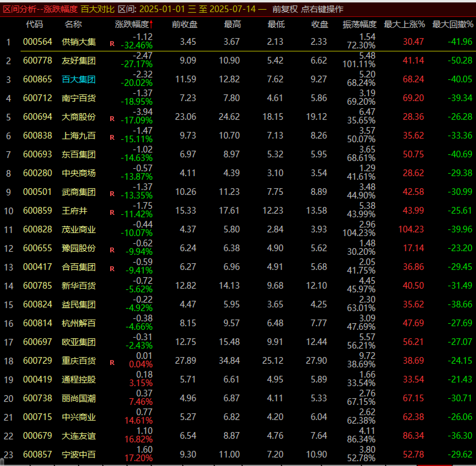
Task: Click the R marker on 供销大集 row
Action: click(x=112, y=44)
